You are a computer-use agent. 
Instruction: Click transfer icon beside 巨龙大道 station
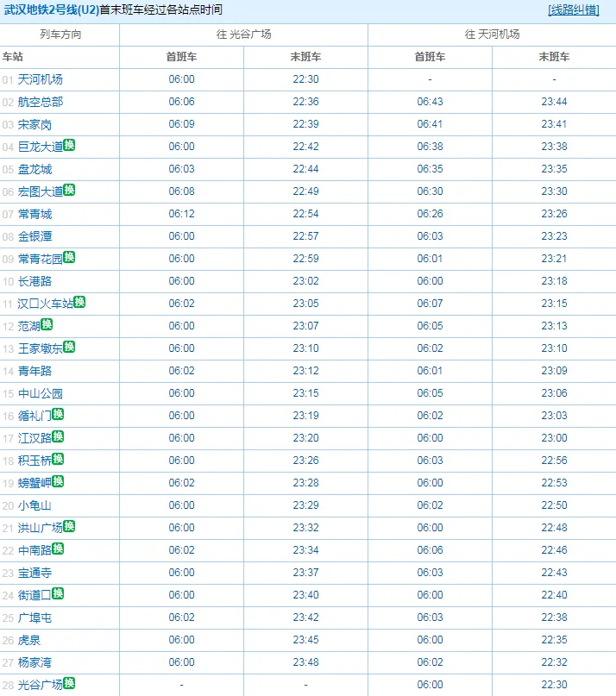pyautogui.click(x=70, y=145)
